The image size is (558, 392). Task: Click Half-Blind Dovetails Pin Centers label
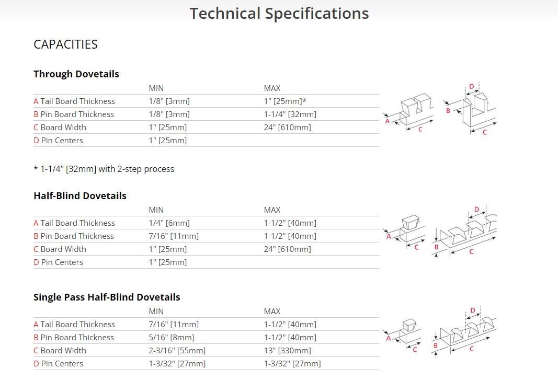[58, 262]
